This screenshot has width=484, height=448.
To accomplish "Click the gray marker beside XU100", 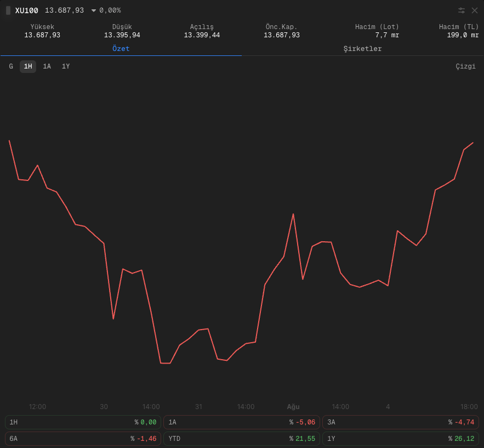I will (8, 10).
